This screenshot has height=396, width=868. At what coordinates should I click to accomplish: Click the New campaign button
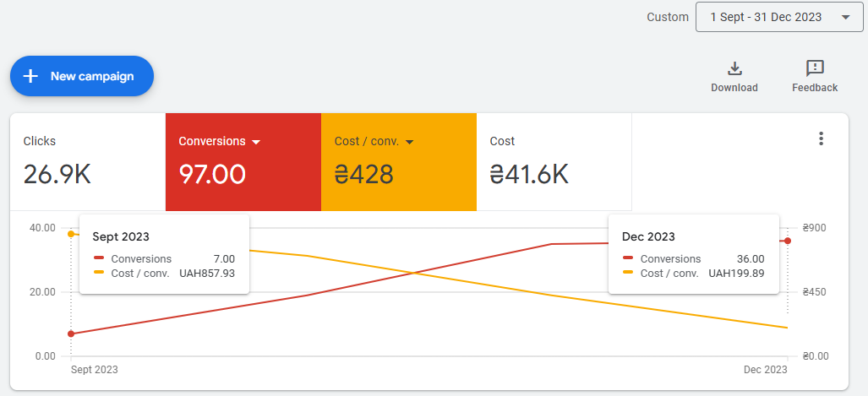pyautogui.click(x=82, y=76)
